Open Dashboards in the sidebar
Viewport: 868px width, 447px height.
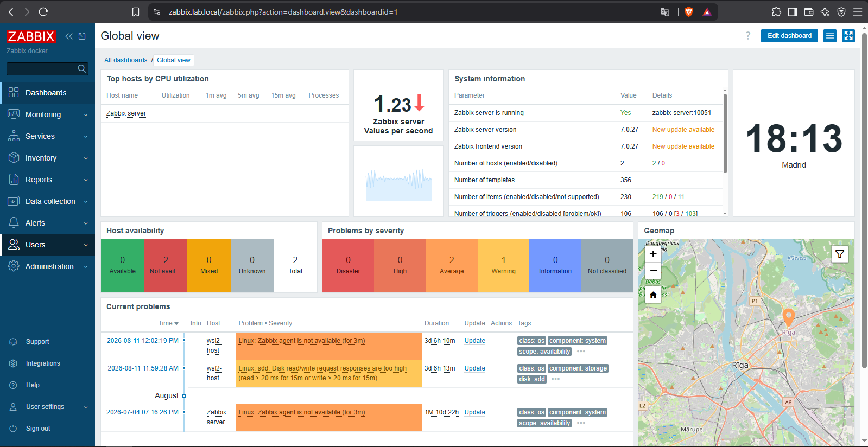point(47,93)
